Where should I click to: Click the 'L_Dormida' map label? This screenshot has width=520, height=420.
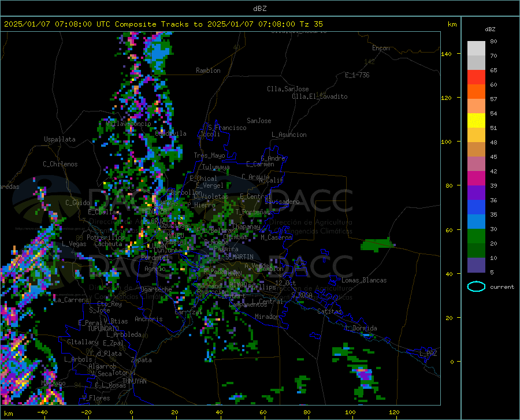[361, 328]
